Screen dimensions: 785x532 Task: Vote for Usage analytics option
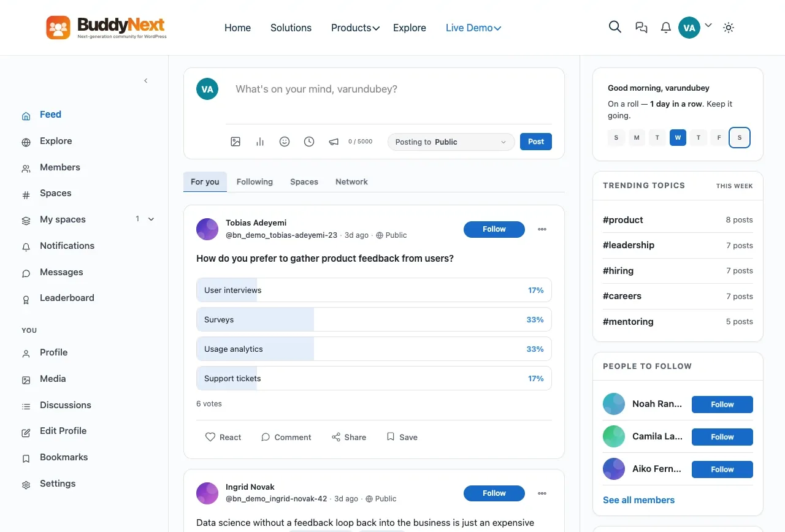pos(374,349)
